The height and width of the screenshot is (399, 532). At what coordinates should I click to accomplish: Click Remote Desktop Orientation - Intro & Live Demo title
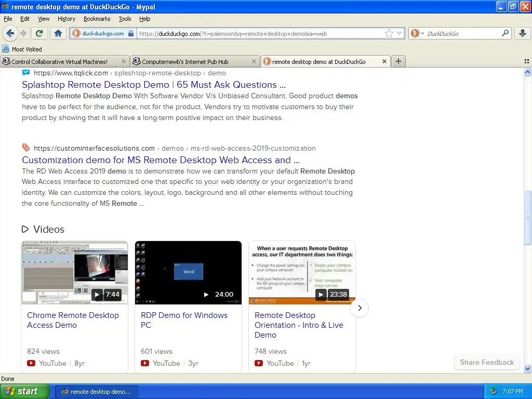coord(299,325)
